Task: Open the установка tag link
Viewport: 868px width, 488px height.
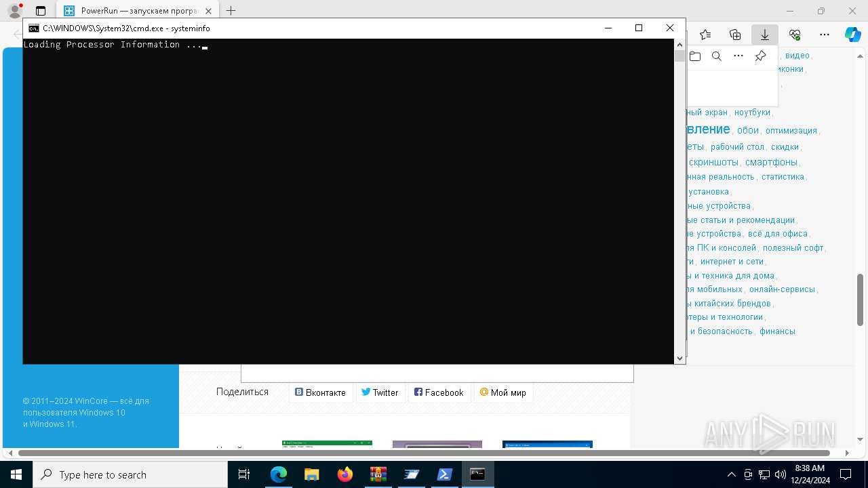Action: point(709,192)
